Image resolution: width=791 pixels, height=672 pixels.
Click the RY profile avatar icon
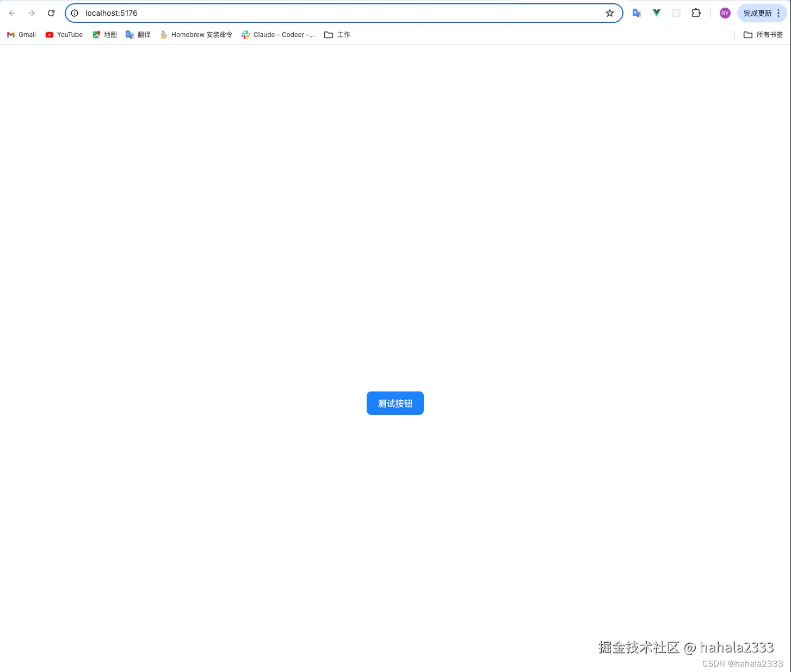point(725,13)
